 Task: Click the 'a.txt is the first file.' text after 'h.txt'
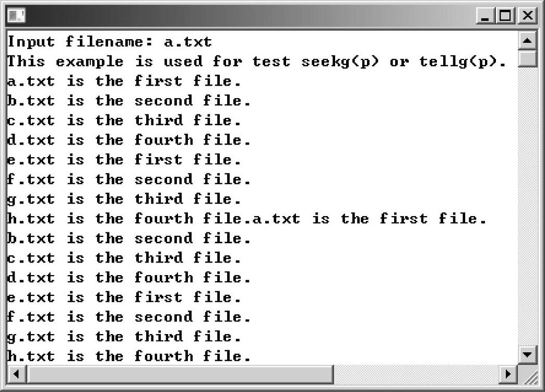point(369,219)
